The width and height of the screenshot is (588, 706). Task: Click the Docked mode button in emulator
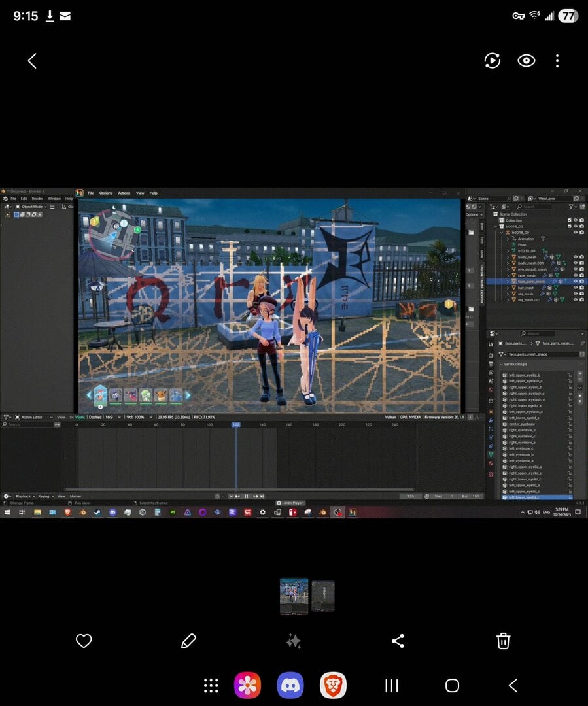pos(95,417)
